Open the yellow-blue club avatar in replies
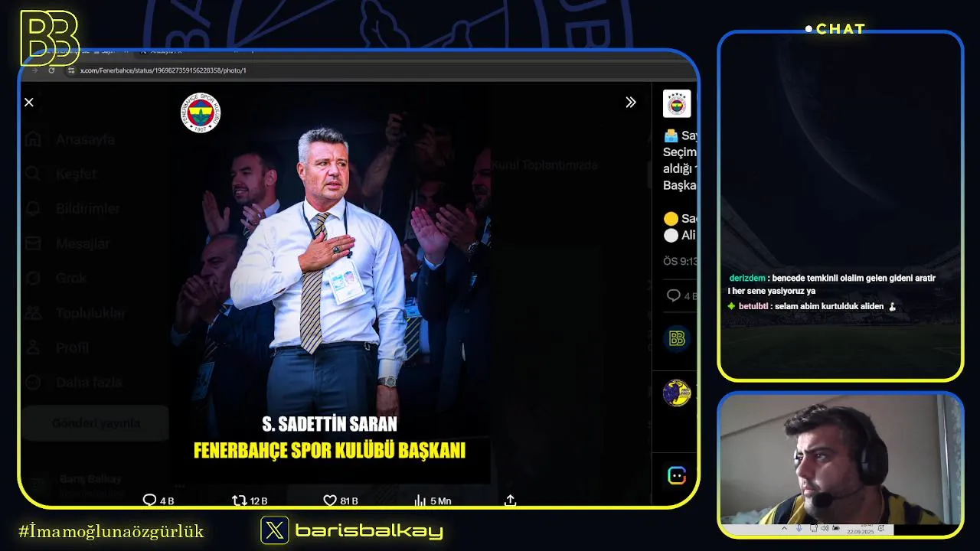This screenshot has width=980, height=551. [x=677, y=393]
